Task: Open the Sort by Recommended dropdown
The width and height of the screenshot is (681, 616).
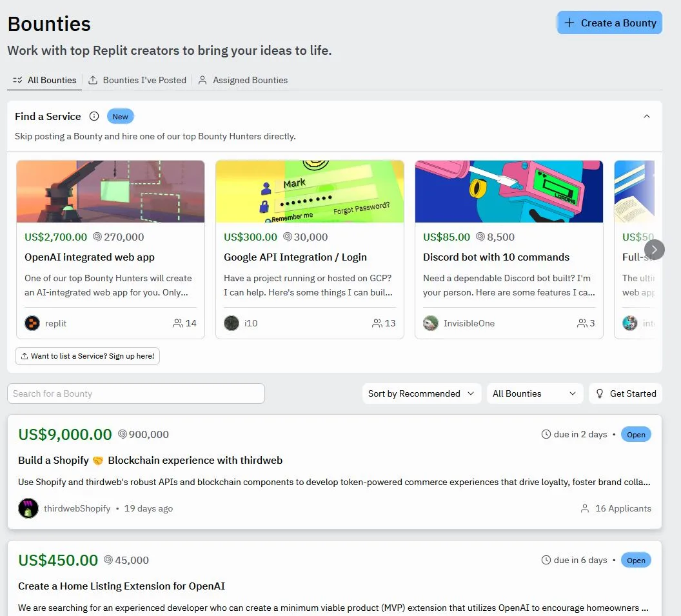Action: point(421,393)
